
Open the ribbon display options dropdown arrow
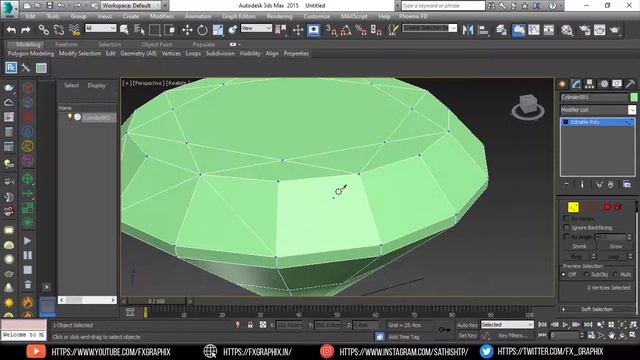(239, 44)
